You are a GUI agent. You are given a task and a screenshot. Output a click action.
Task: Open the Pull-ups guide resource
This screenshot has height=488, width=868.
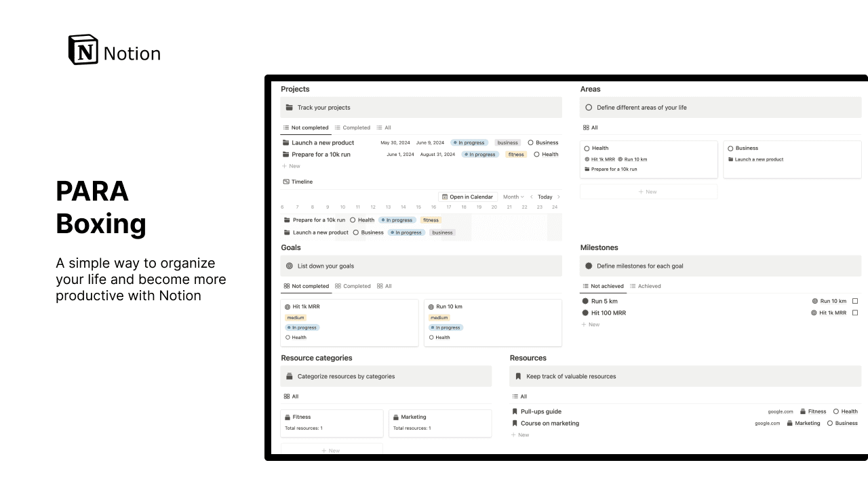click(x=541, y=411)
